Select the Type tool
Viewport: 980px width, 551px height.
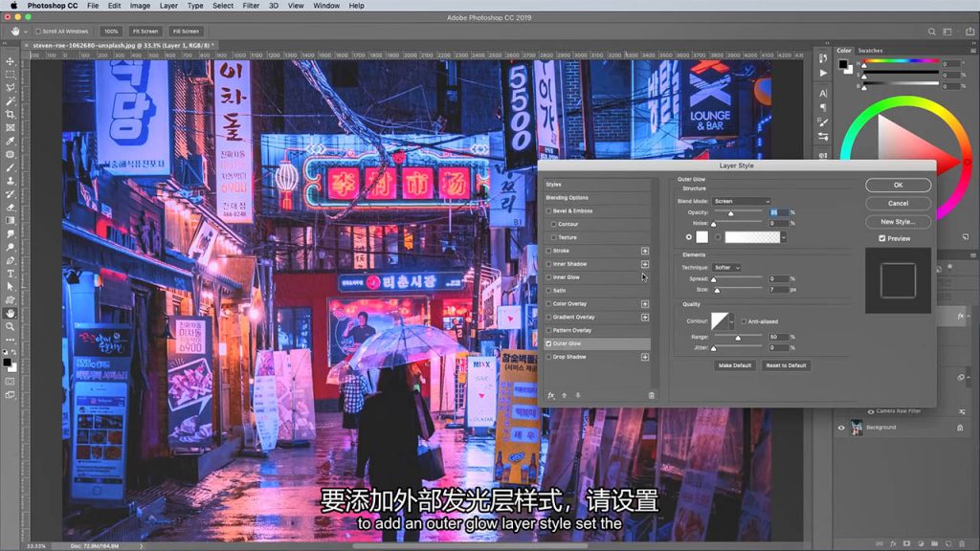pos(11,274)
